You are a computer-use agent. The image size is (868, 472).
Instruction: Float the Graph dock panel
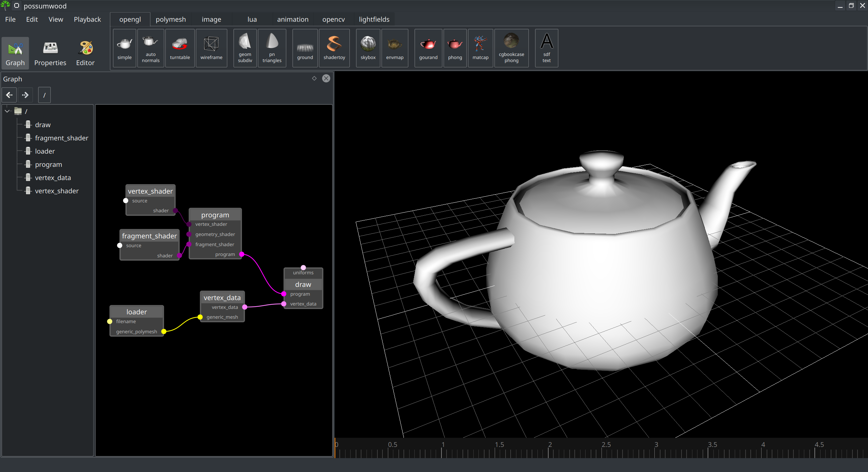[314, 78]
